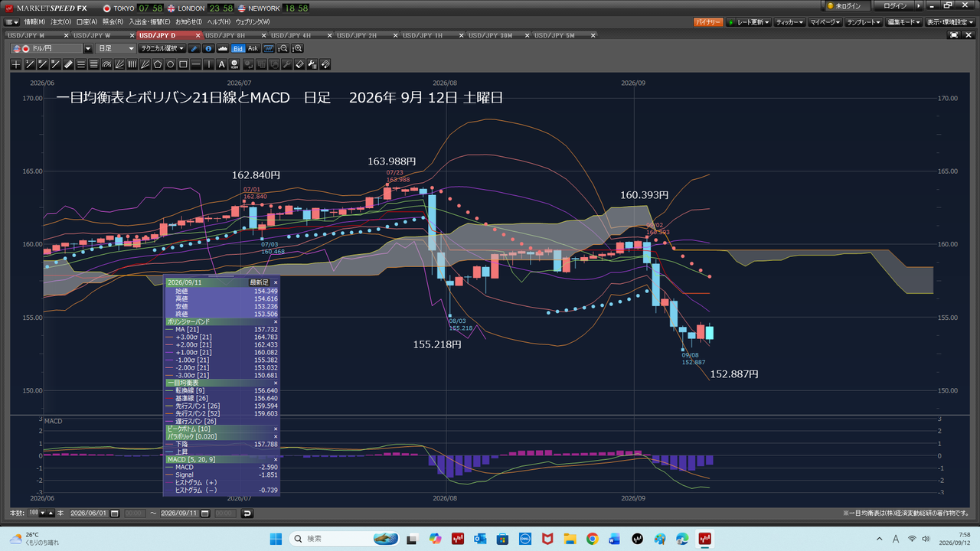The height and width of the screenshot is (551, 980).
Task: Close the ボリンジャーバンド legend section
Action: pos(276,321)
